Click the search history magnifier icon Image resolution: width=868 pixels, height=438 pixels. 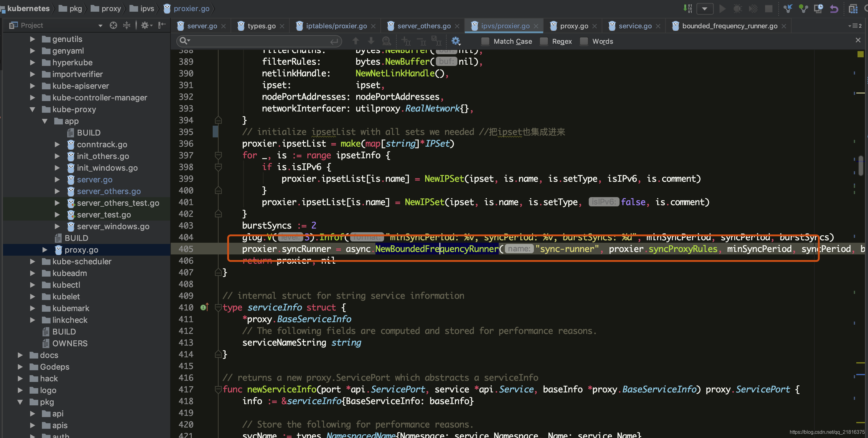pyautogui.click(x=185, y=41)
